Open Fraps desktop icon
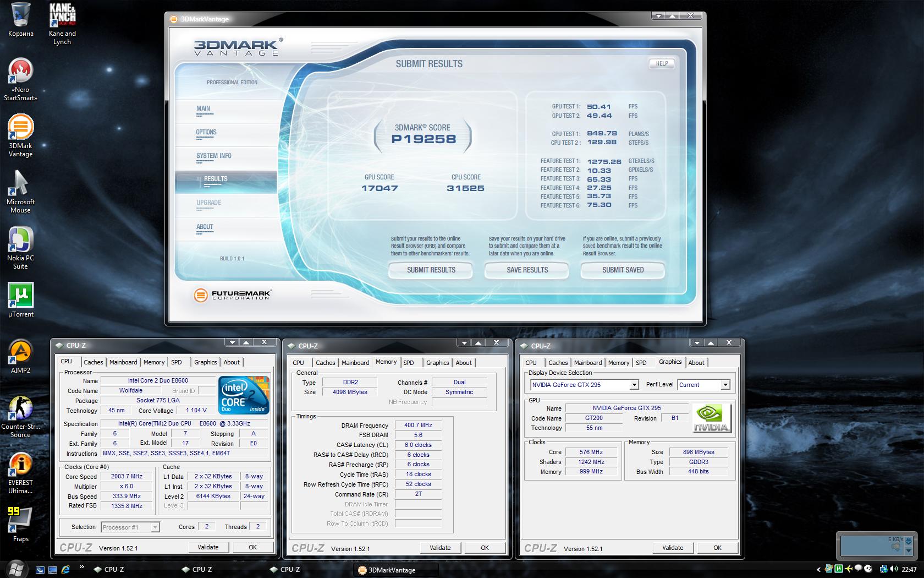Viewport: 924px width, 578px height. [x=20, y=525]
